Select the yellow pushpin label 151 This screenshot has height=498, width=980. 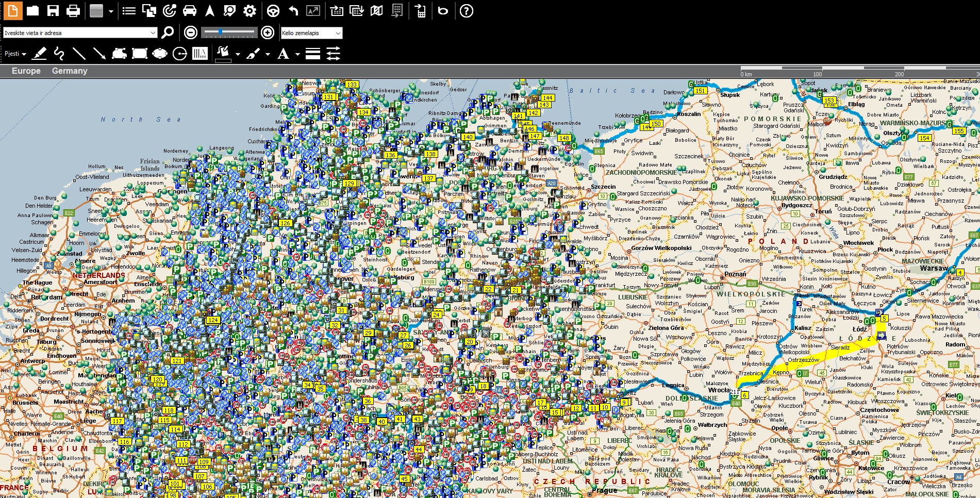700,91
